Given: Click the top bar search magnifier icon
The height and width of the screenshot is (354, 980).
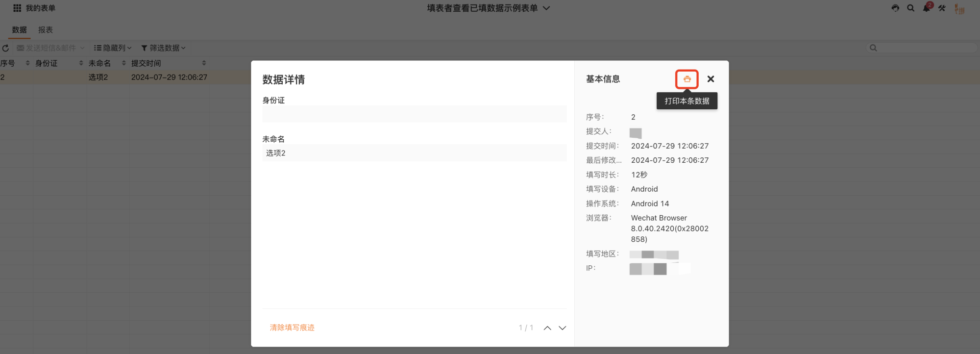Looking at the screenshot, I should click(911, 8).
